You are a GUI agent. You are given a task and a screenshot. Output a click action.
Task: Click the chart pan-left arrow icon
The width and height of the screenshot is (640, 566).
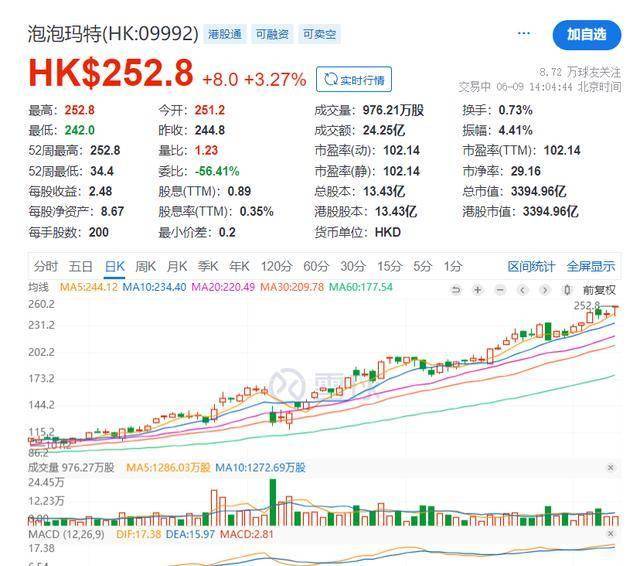click(x=522, y=290)
